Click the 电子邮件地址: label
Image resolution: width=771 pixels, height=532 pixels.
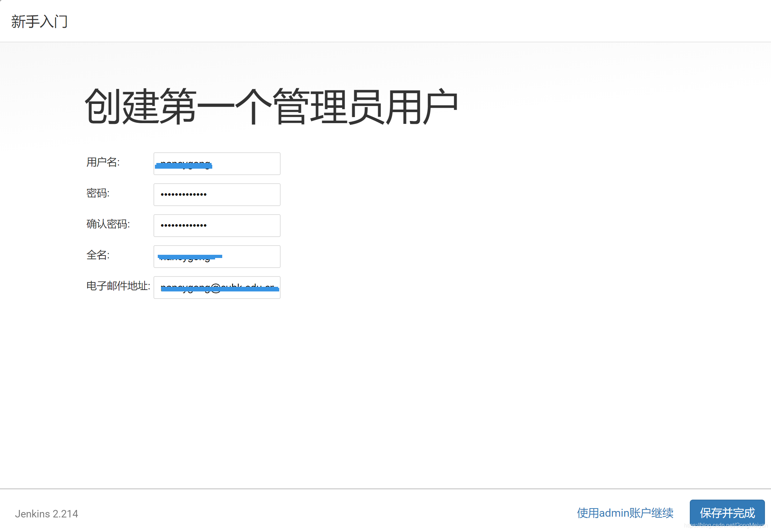pos(118,286)
